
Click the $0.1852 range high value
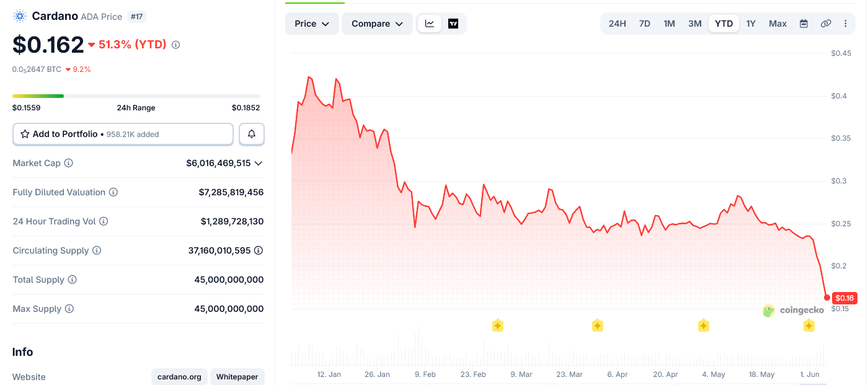tap(246, 108)
